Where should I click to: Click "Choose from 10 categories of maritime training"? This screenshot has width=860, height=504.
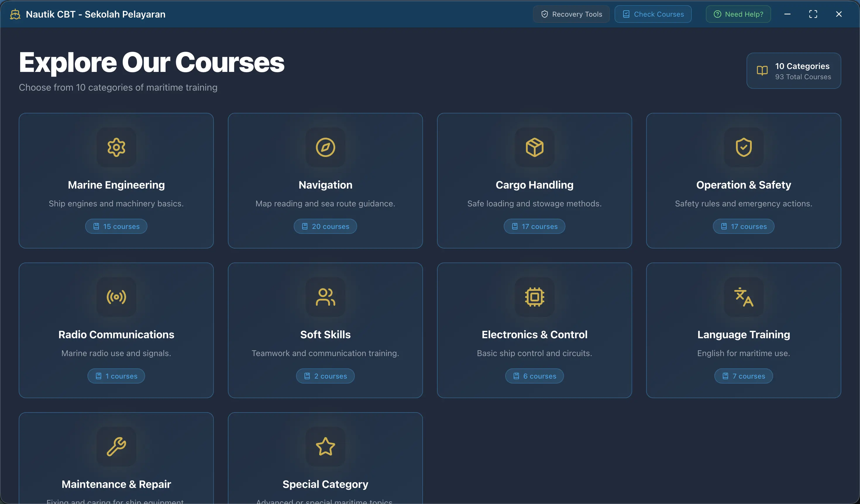tap(118, 88)
